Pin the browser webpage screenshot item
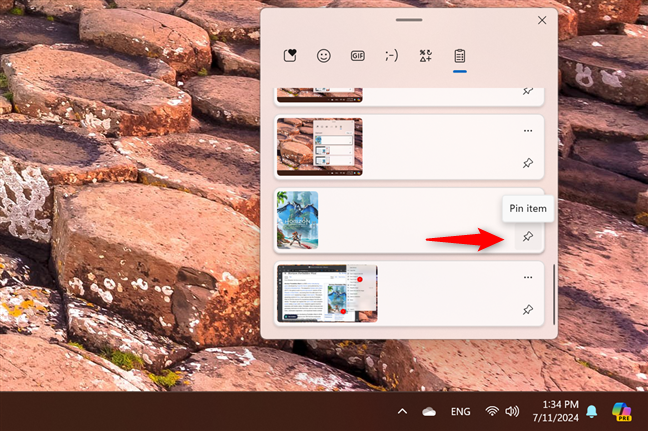This screenshot has height=431, width=648. (528, 310)
